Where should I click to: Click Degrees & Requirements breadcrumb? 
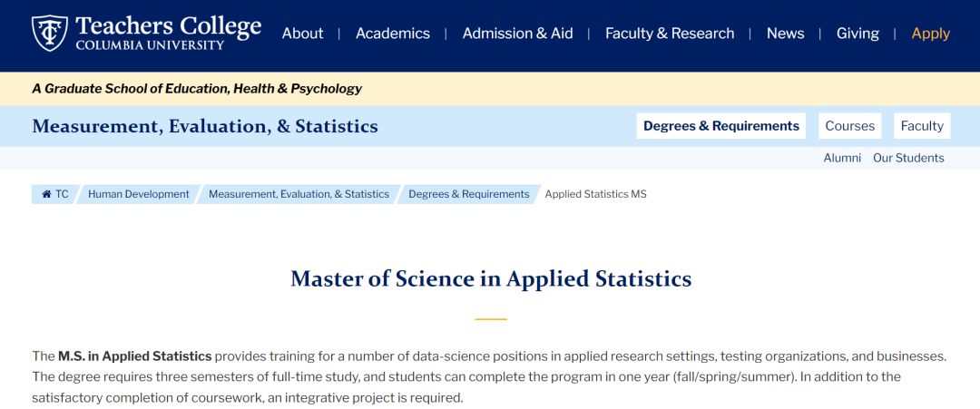coord(469,194)
